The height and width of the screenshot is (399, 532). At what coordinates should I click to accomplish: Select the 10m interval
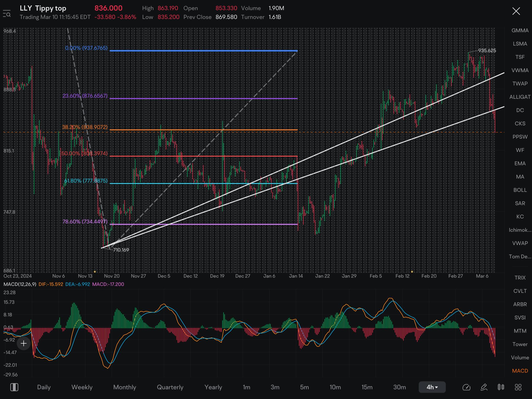335,387
